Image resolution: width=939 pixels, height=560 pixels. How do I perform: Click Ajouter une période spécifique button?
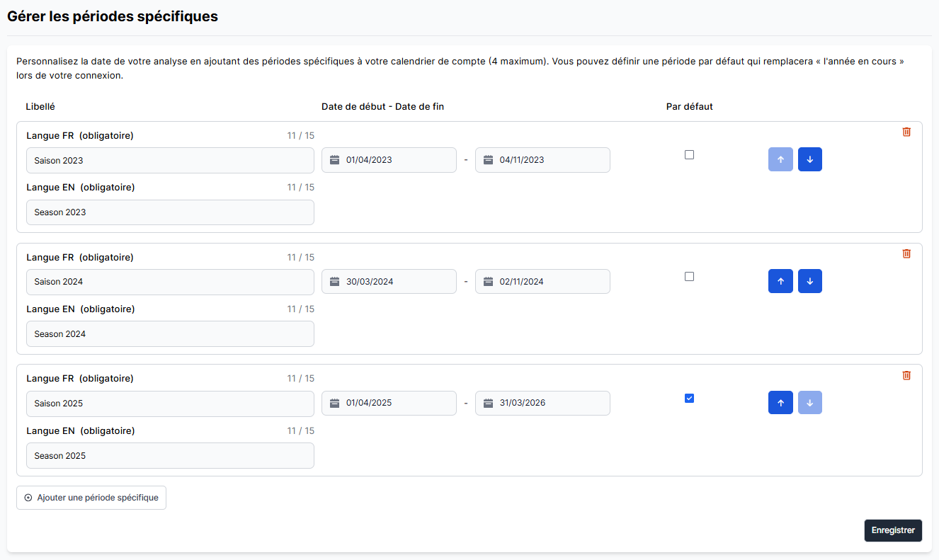click(x=91, y=498)
